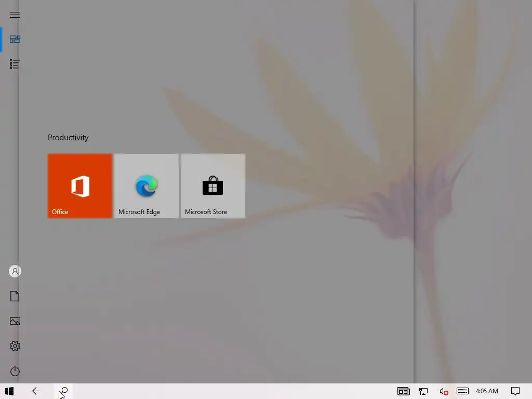This screenshot has width=532, height=399.
Task: Expand the Start hamburger menu
Action: click(15, 15)
